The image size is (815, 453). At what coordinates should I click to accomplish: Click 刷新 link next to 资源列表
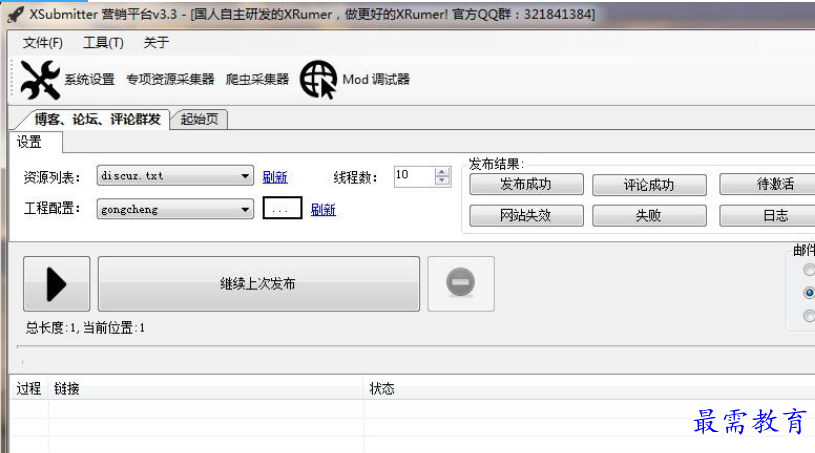275,177
